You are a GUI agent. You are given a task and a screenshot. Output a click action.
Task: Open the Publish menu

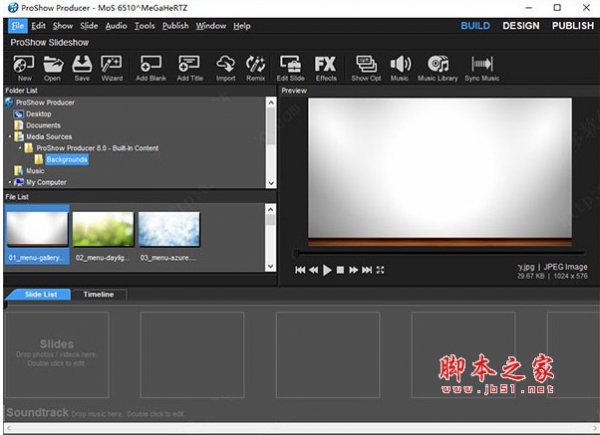point(175,25)
